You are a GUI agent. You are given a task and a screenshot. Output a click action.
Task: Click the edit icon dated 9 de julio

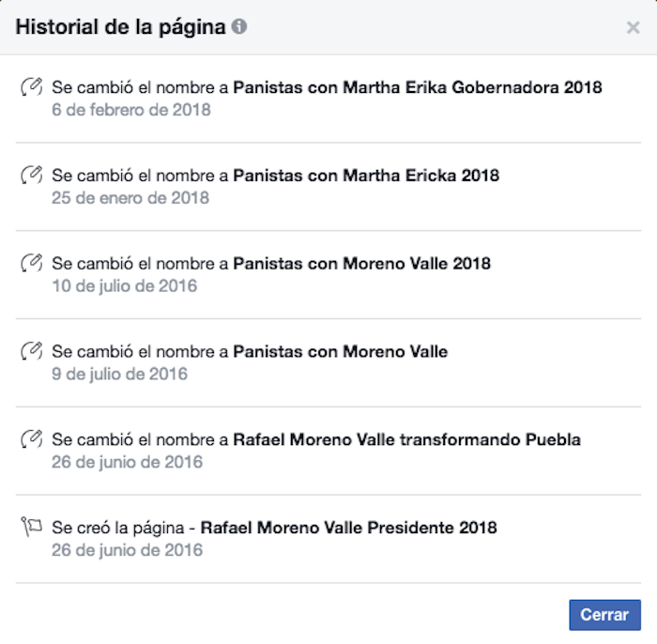coord(31,352)
